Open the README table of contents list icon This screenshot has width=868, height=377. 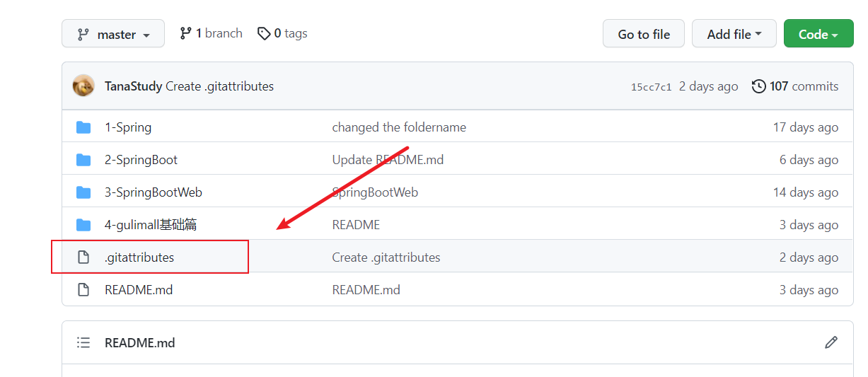click(83, 342)
